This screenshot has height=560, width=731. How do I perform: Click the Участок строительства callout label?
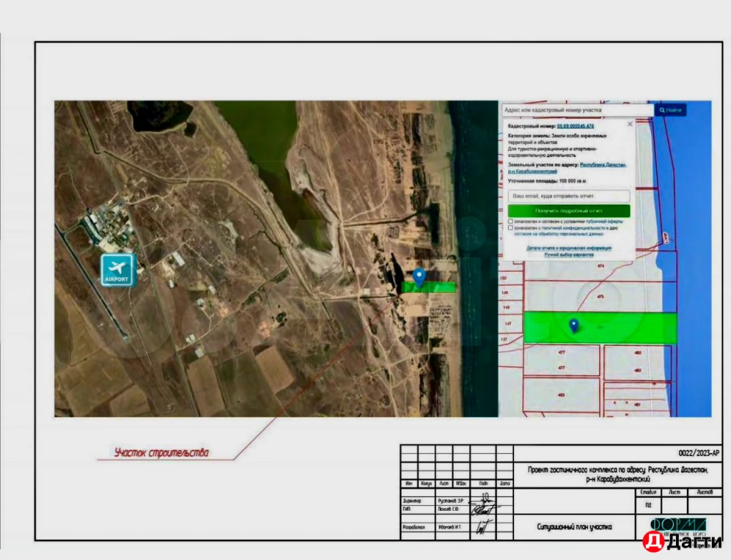click(162, 453)
